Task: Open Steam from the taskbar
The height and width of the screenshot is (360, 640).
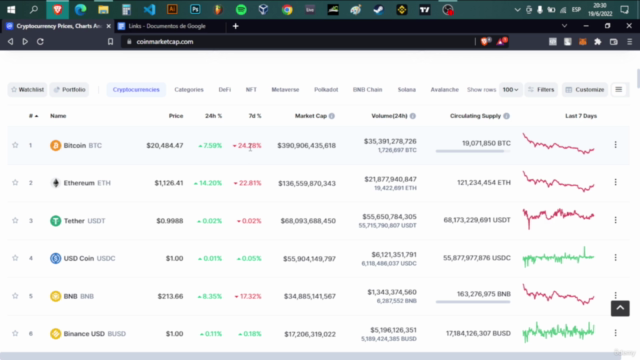Action: click(378, 10)
